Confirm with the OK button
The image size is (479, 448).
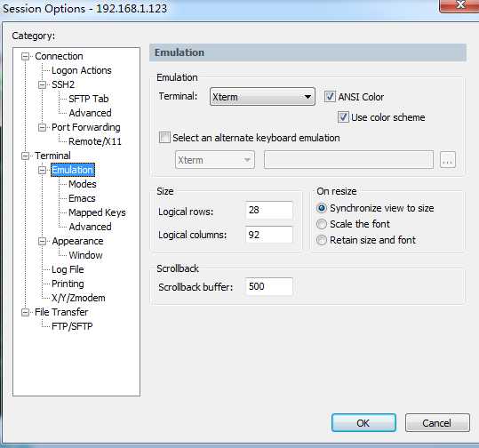pos(363,422)
